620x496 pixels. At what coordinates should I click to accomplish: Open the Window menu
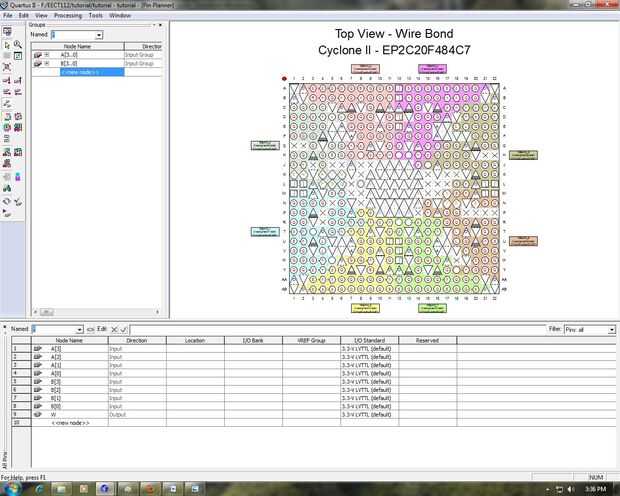coord(120,15)
